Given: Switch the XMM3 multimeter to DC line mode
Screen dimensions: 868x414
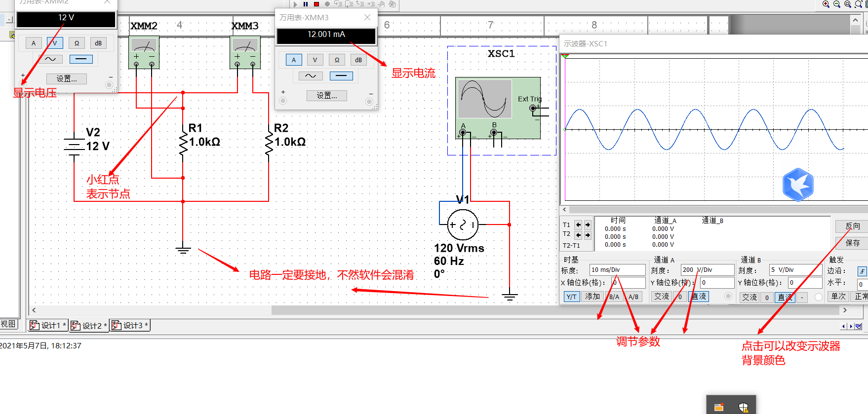Looking at the screenshot, I should pyautogui.click(x=341, y=75).
